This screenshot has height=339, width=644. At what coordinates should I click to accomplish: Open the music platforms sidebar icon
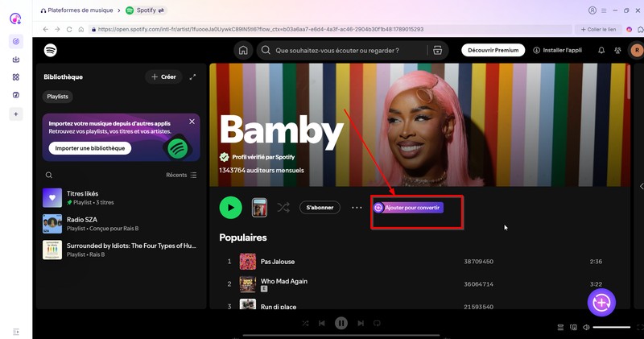point(16,41)
